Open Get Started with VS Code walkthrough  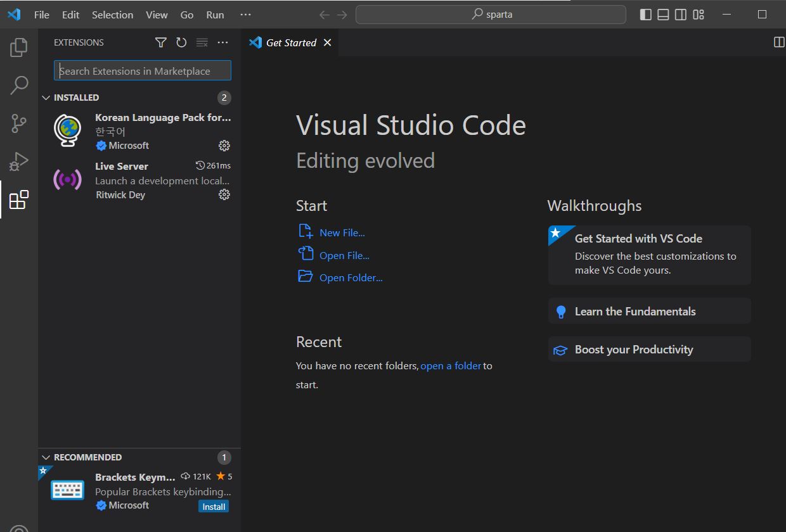(x=650, y=255)
